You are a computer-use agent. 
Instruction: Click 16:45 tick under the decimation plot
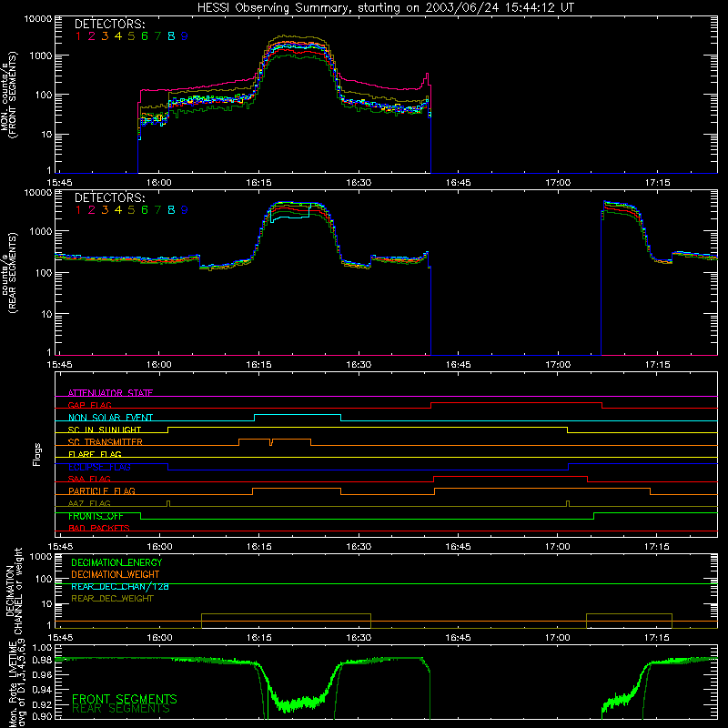[x=458, y=638]
